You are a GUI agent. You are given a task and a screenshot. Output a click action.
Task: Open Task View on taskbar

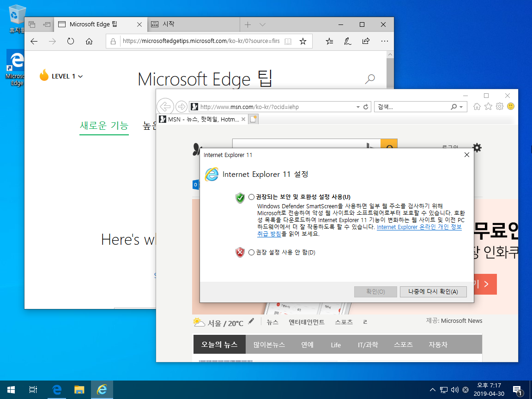33,390
